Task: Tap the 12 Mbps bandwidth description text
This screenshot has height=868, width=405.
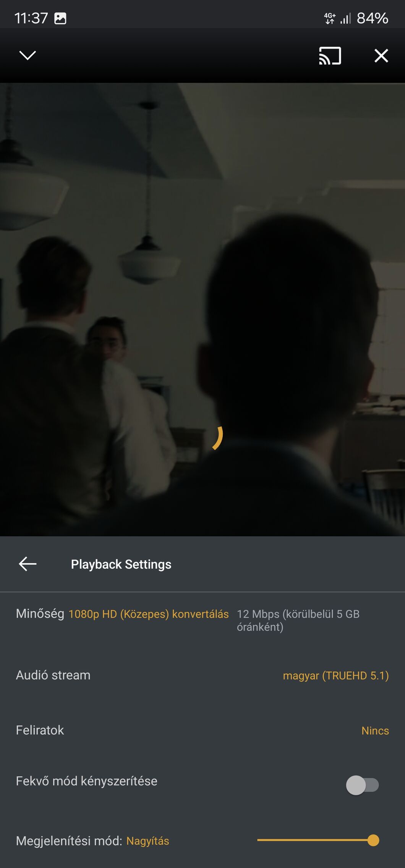Action: pyautogui.click(x=298, y=620)
